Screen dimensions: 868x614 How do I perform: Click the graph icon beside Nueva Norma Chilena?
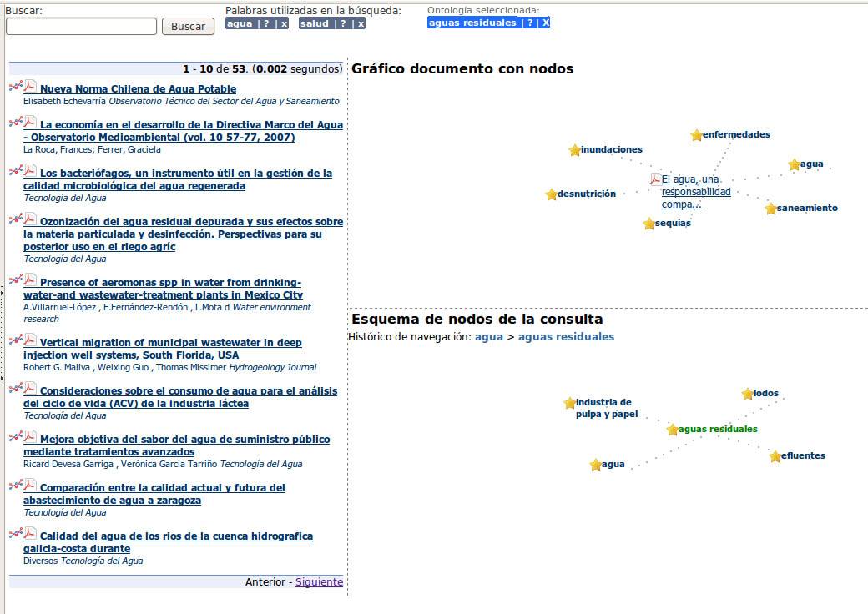coord(16,86)
